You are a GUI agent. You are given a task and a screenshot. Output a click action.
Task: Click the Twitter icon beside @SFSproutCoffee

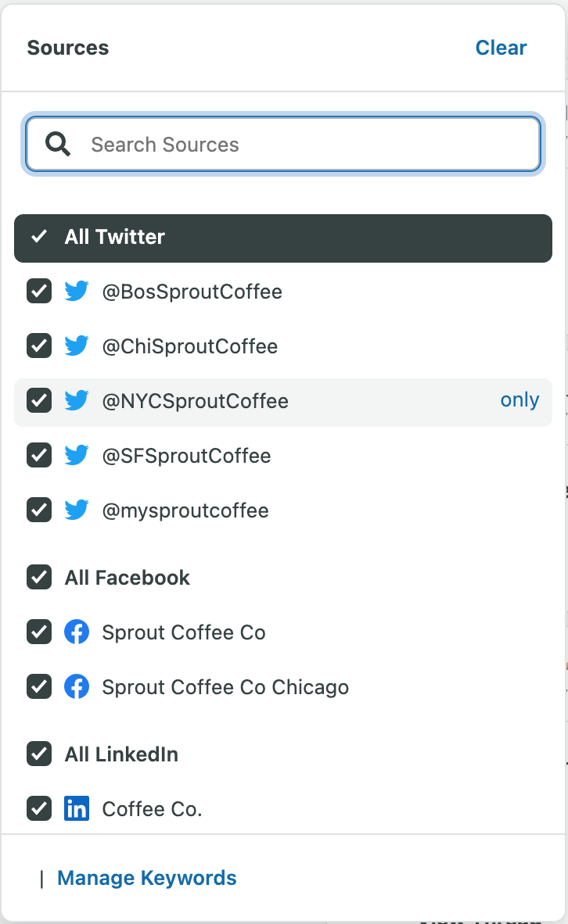pos(77,456)
